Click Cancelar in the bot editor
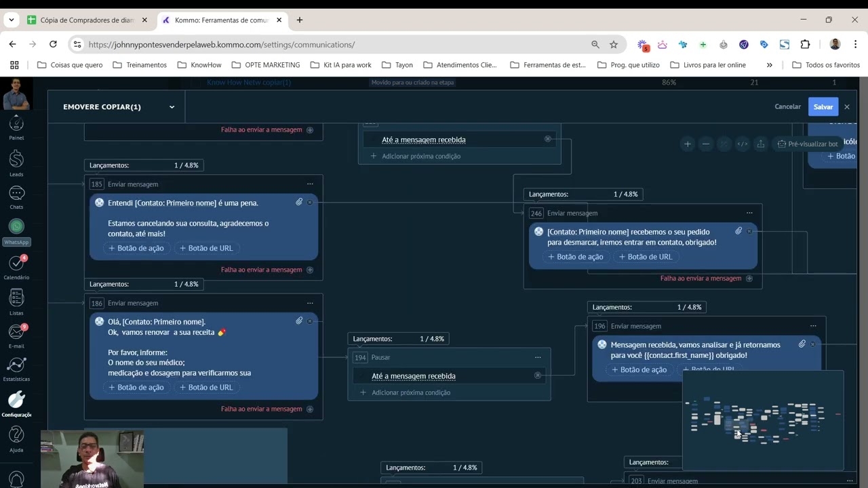868x488 pixels. [x=788, y=106]
